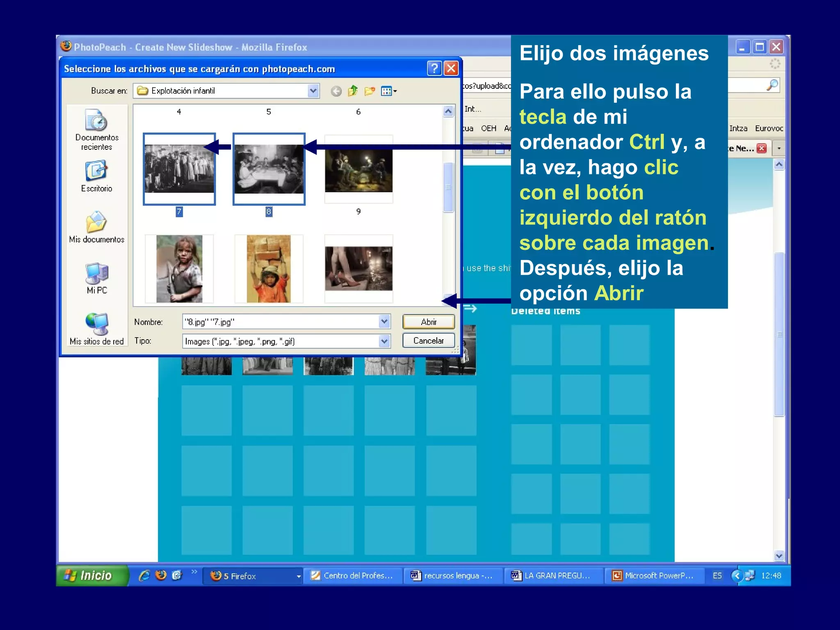Screen dimensions: 840x630
Task: Click the Firefox search magnifier icon
Action: click(x=772, y=85)
